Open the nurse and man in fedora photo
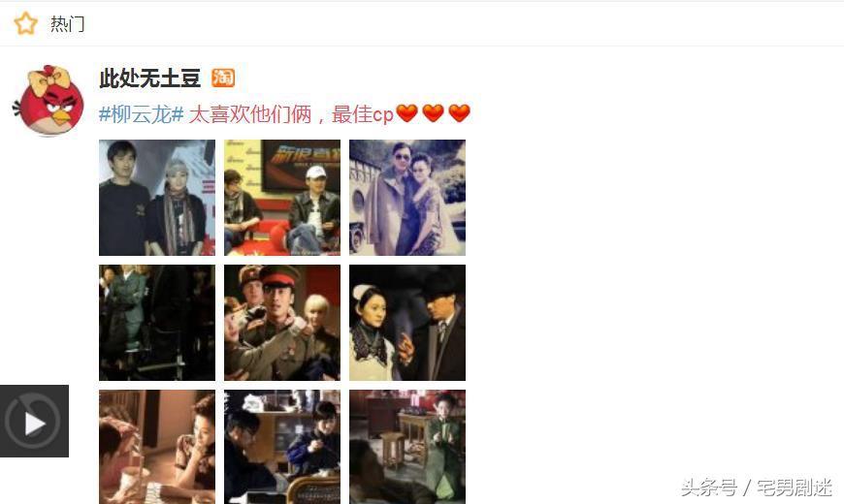 click(x=407, y=323)
